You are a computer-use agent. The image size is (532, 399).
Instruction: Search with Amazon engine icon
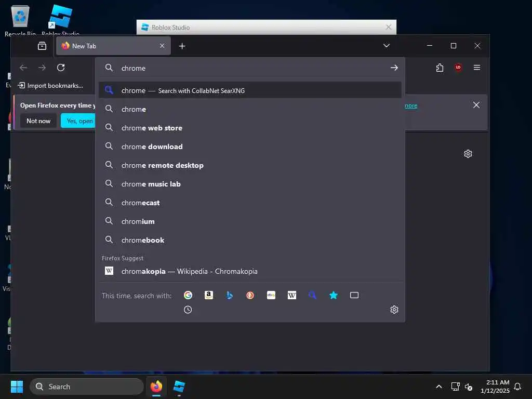pos(209,295)
